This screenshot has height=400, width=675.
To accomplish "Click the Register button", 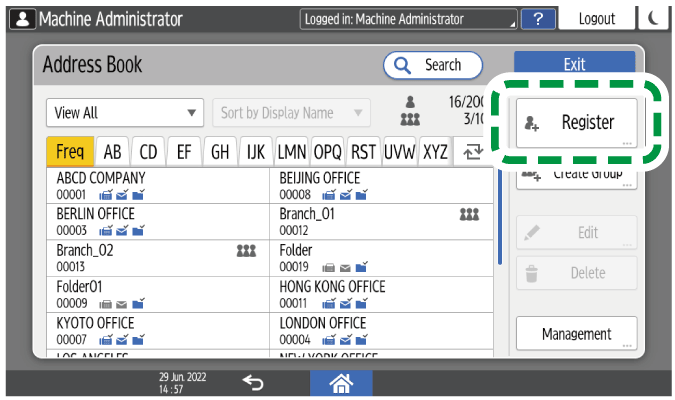I will pyautogui.click(x=576, y=123).
